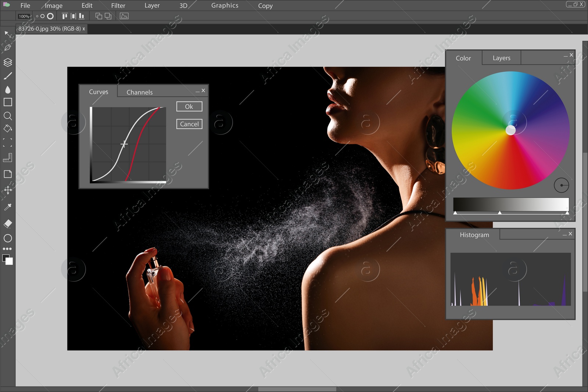Image resolution: width=588 pixels, height=392 pixels.
Task: Choose the medium brush size circle
Action: (x=43, y=16)
